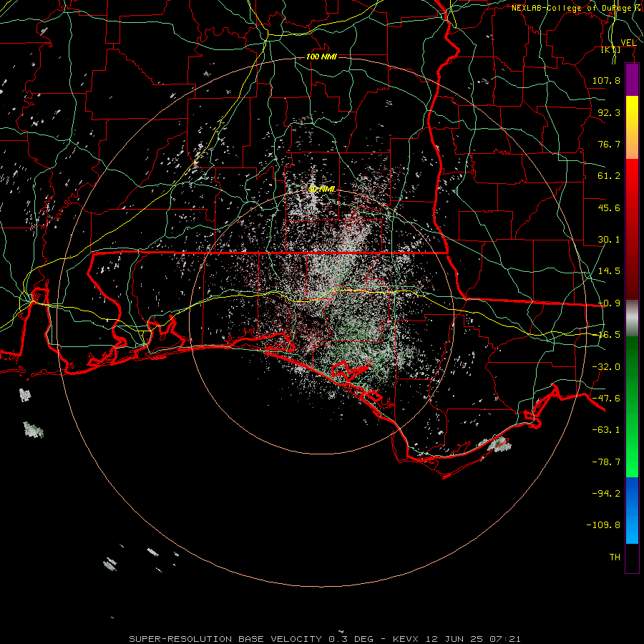Pick the purple band of the velocity scale
This screenshot has width=644, height=644.
tap(632, 80)
